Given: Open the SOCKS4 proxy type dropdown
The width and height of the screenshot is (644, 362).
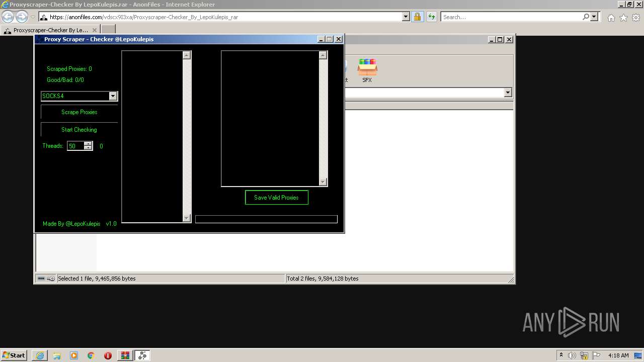Looking at the screenshot, I should click(113, 96).
